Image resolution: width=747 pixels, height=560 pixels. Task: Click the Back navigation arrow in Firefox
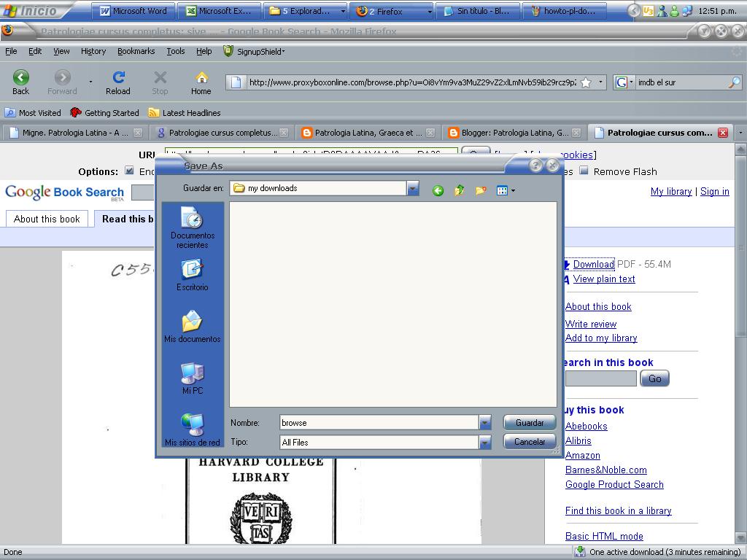click(x=21, y=77)
